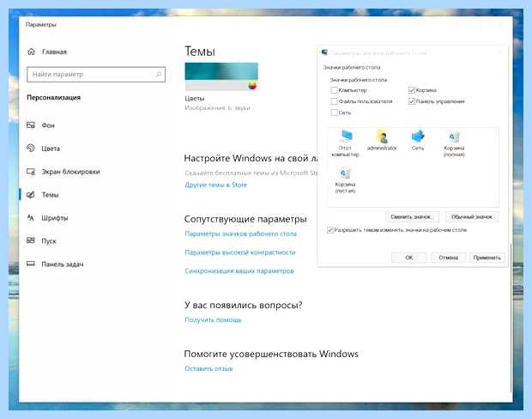Image resolution: width=532 pixels, height=419 pixels.
Task: Select the Темы brush icon
Action: (x=31, y=195)
